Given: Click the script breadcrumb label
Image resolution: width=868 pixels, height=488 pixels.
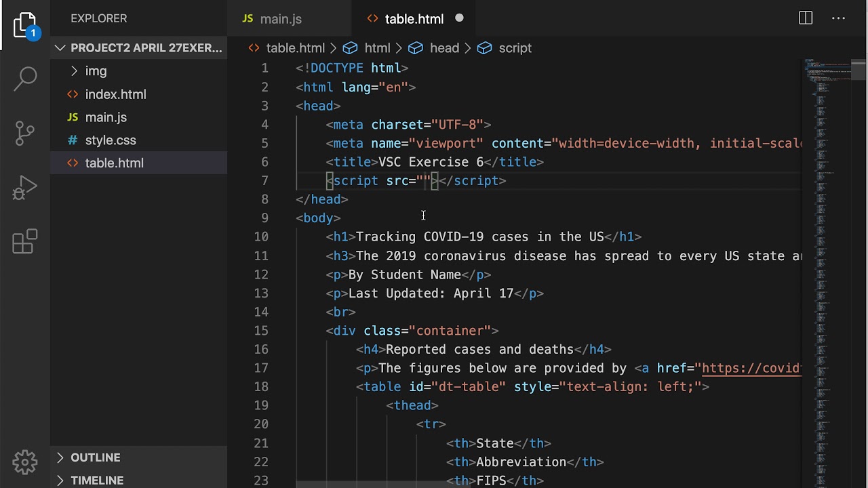Looking at the screenshot, I should click(x=515, y=48).
